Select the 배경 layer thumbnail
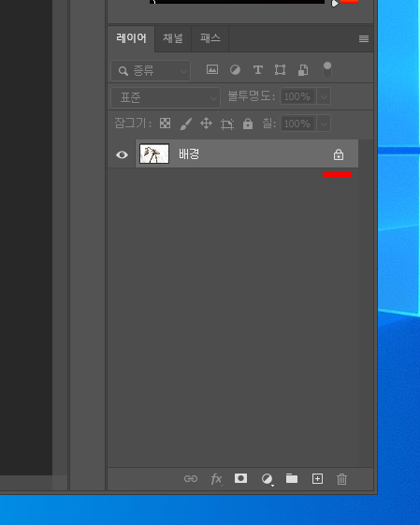 (154, 153)
